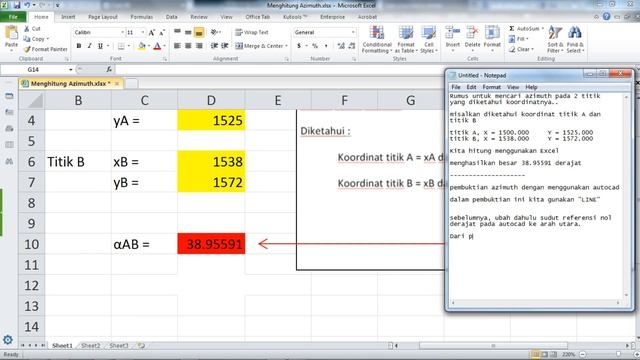Image resolution: width=640 pixels, height=360 pixels.
Task: Apply the percent style format
Action: [315, 46]
